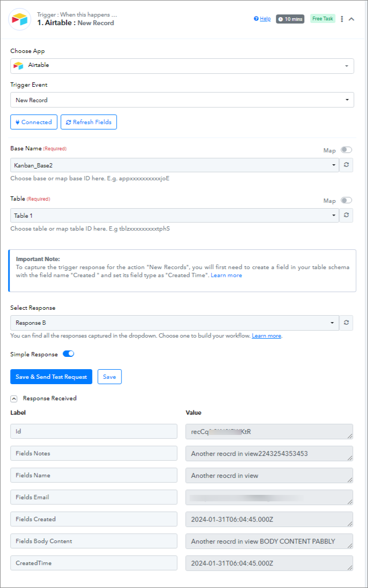Click the plug icon in Connected button

click(x=18, y=122)
